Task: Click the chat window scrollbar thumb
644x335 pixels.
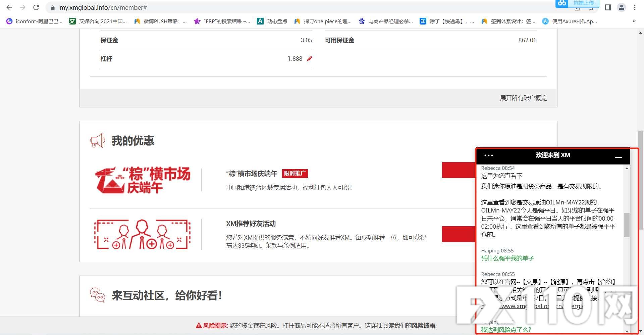Action: point(627,225)
